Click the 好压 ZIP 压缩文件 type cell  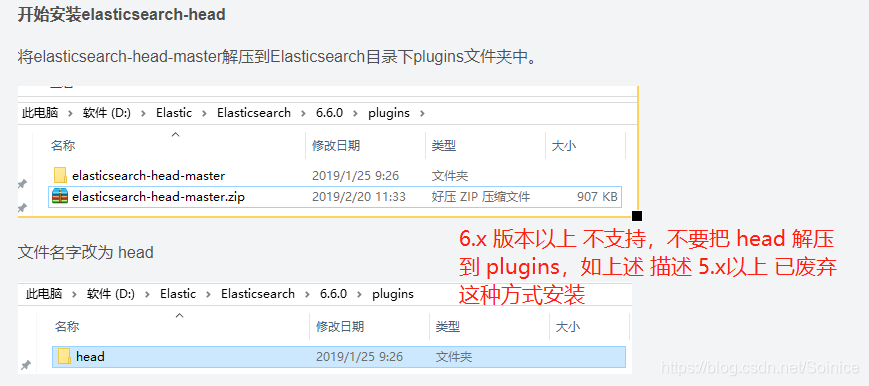[481, 196]
